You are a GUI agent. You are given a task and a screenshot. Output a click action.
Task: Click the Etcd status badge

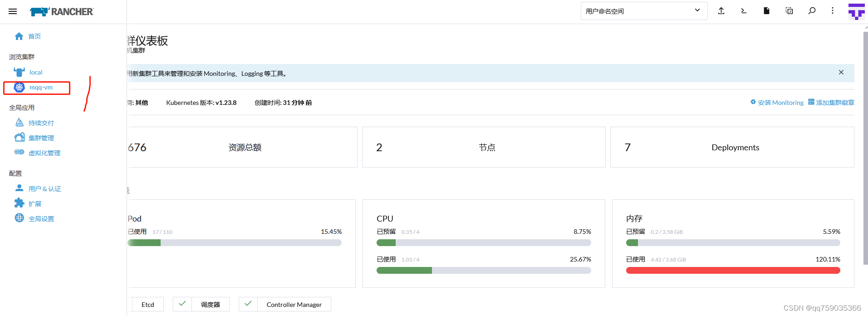pyautogui.click(x=146, y=304)
